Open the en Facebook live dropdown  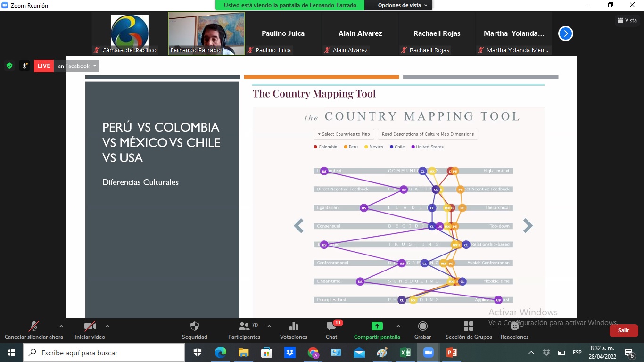tap(77, 66)
